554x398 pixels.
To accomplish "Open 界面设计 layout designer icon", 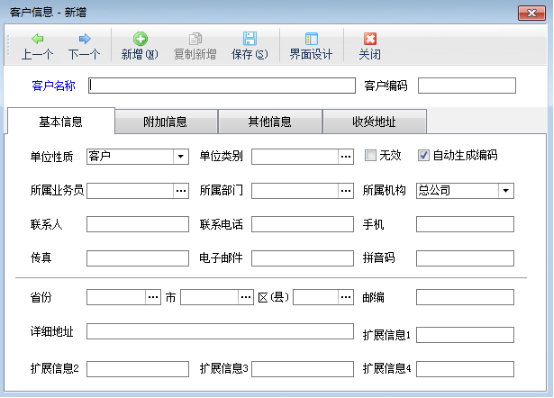I will click(x=311, y=39).
